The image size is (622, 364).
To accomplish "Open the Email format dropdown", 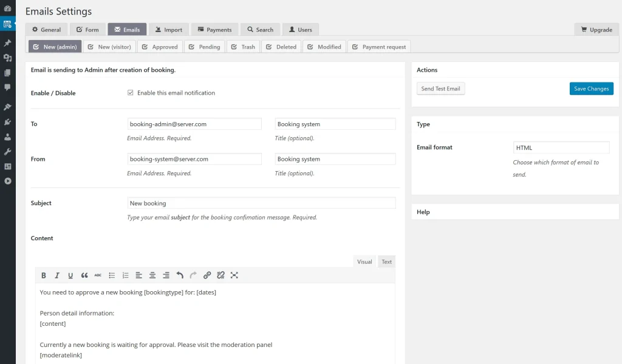I will [x=561, y=147].
